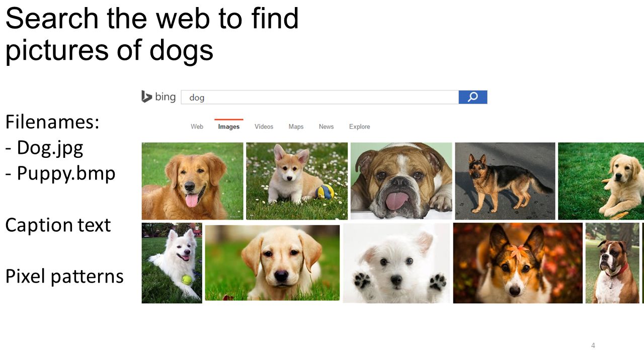Open the yellow Labrador puppy close-up
This screenshot has width=644, height=362.
pos(272,262)
